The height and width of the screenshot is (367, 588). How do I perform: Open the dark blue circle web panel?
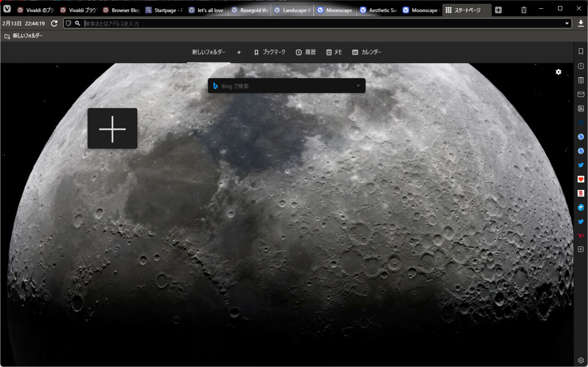click(x=581, y=122)
